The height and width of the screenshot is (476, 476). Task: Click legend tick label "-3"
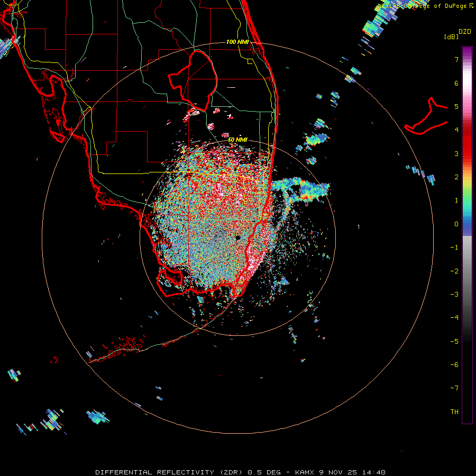click(454, 294)
